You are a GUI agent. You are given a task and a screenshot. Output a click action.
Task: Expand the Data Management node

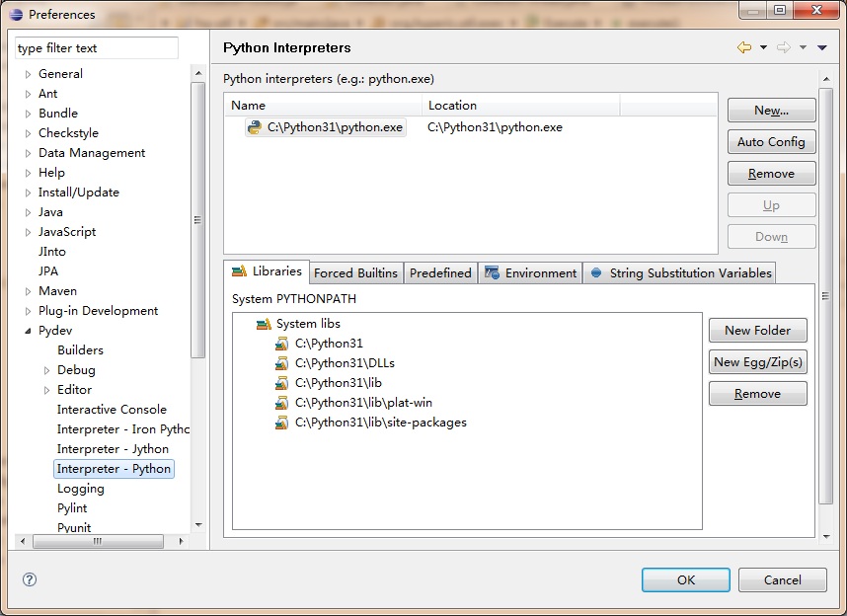[x=28, y=153]
